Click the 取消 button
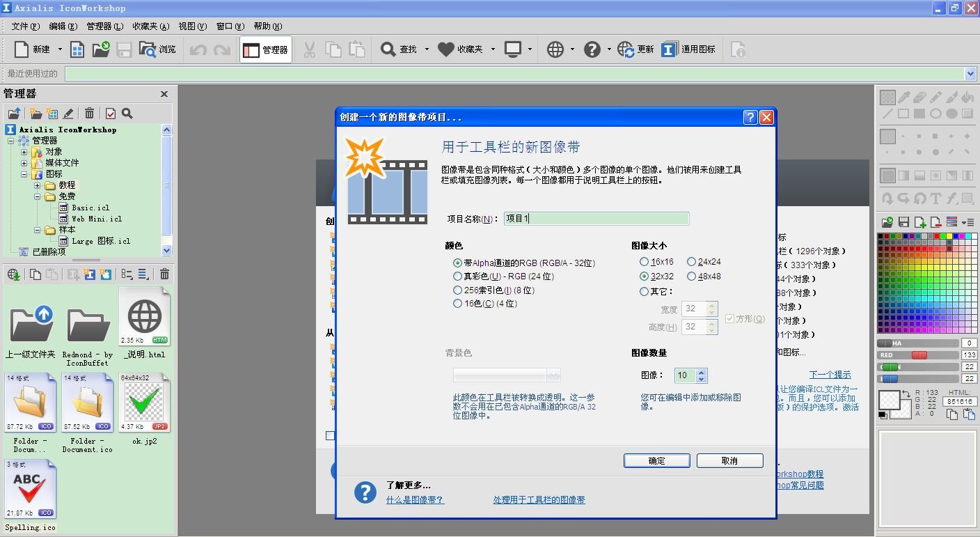 coord(729,460)
